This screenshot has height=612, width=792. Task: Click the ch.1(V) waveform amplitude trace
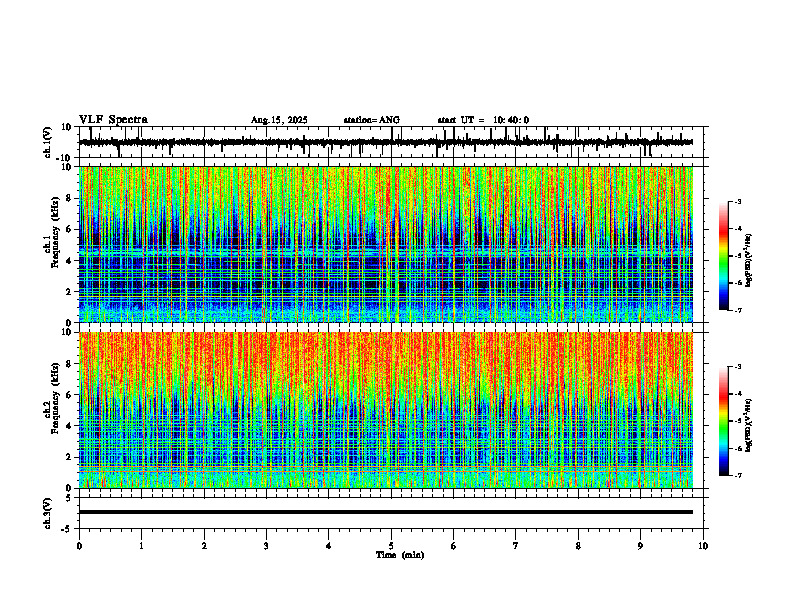386,142
